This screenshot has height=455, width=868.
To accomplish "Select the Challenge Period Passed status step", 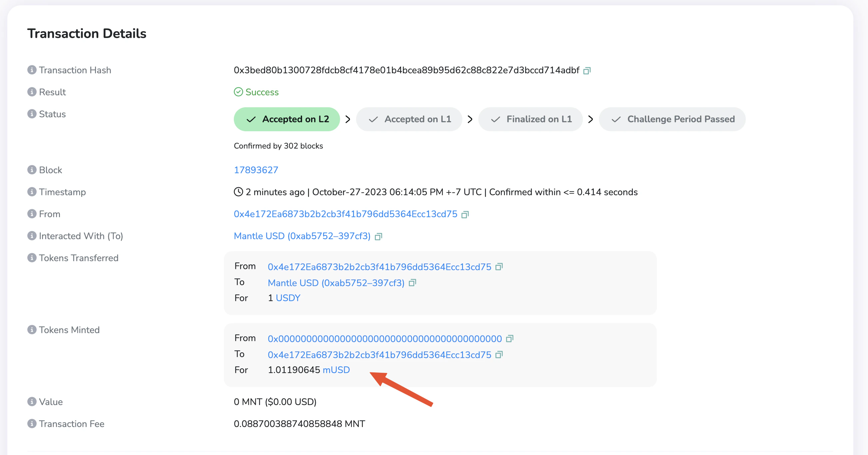I will coord(672,119).
